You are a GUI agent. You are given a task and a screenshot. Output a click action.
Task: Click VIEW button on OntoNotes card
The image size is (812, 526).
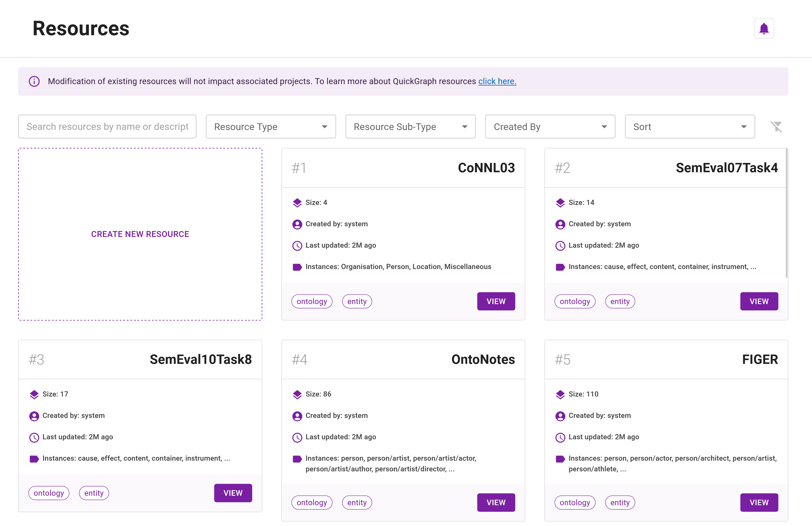click(x=496, y=502)
